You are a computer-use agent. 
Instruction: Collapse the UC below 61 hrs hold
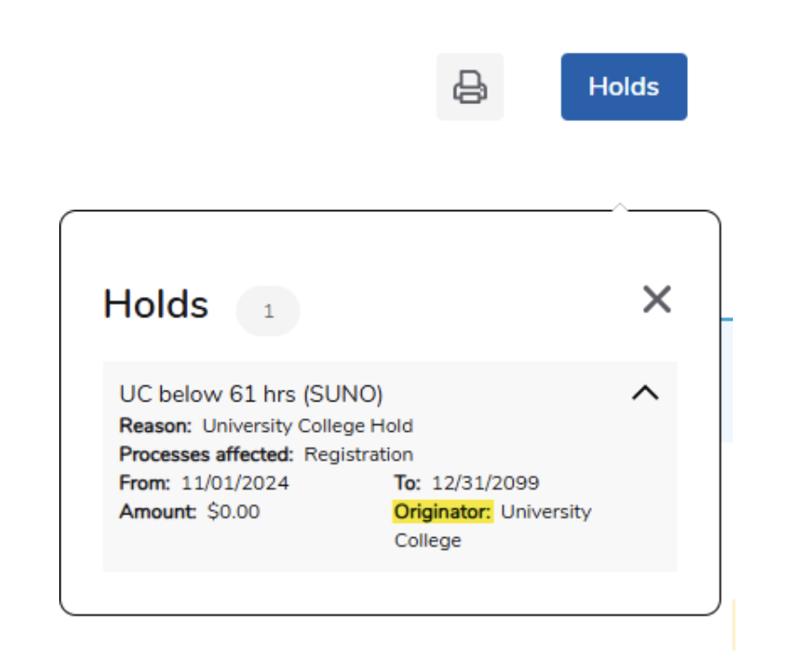645,393
